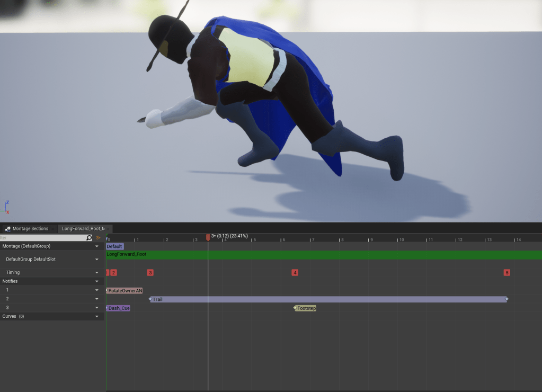
Task: Open options arrow for notify track 2
Action: point(96,299)
